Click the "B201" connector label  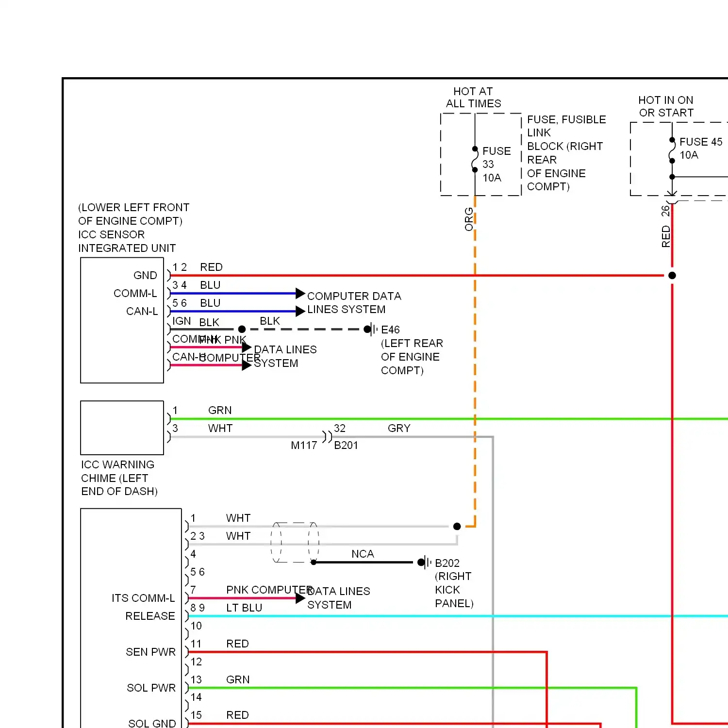coord(346,445)
